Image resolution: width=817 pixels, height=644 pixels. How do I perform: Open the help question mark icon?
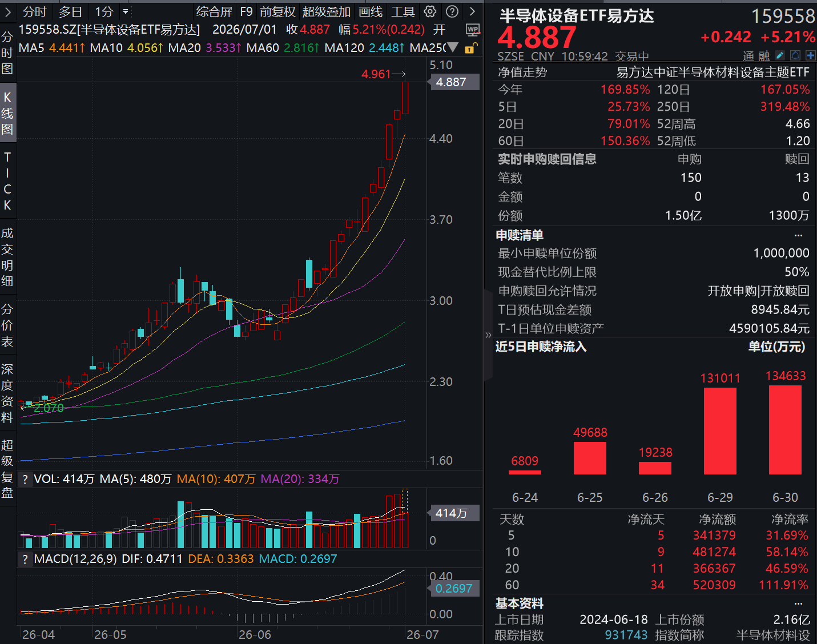452,11
